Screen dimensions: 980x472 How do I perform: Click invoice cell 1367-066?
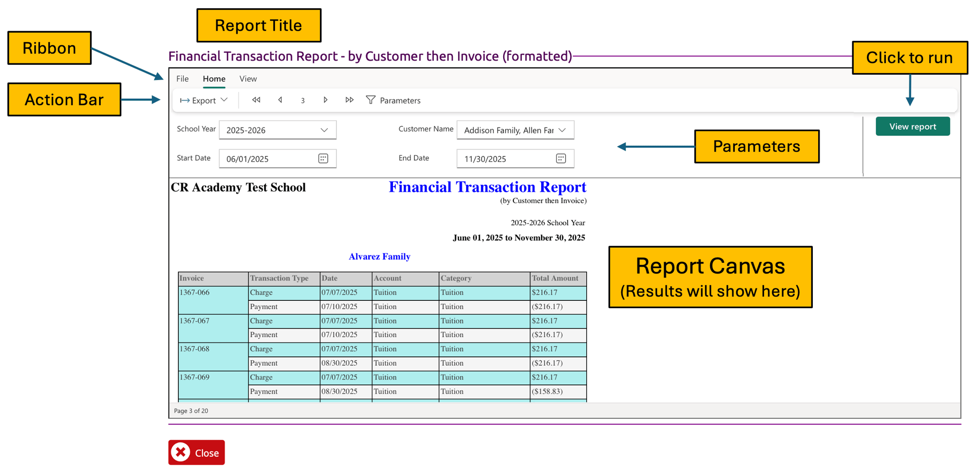point(213,299)
